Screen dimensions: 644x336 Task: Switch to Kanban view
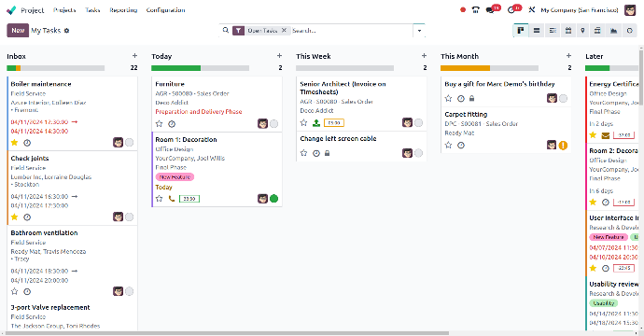pos(521,31)
